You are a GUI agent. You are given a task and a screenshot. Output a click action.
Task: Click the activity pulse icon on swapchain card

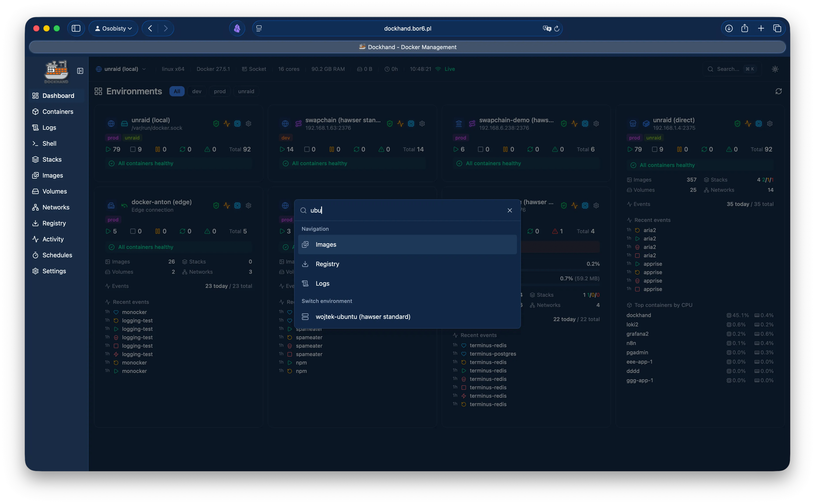pos(400,124)
